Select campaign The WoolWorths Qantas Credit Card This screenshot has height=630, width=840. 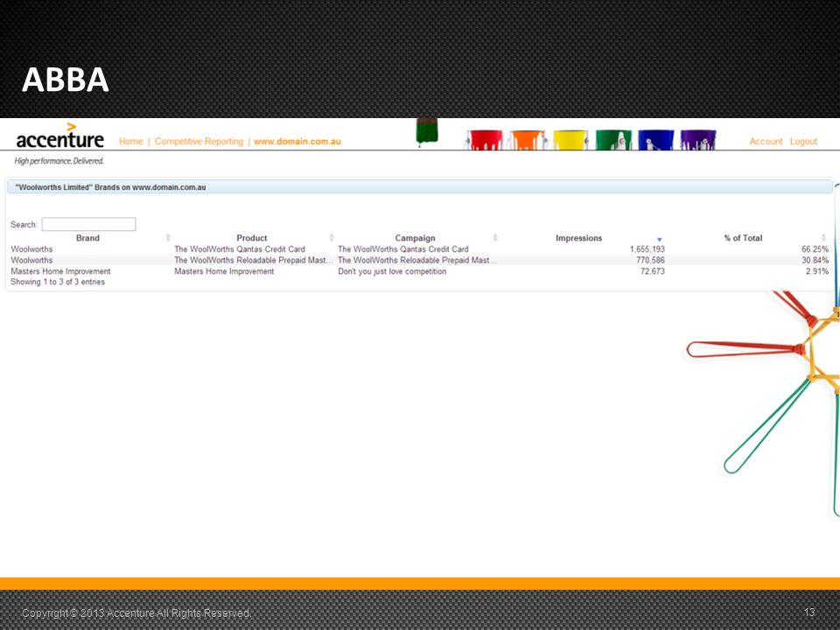tap(402, 249)
